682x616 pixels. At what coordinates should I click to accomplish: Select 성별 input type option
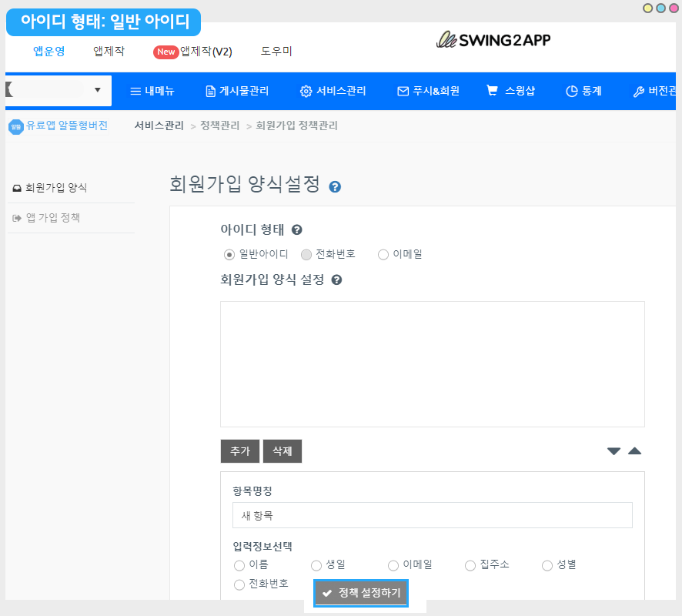[x=547, y=566]
